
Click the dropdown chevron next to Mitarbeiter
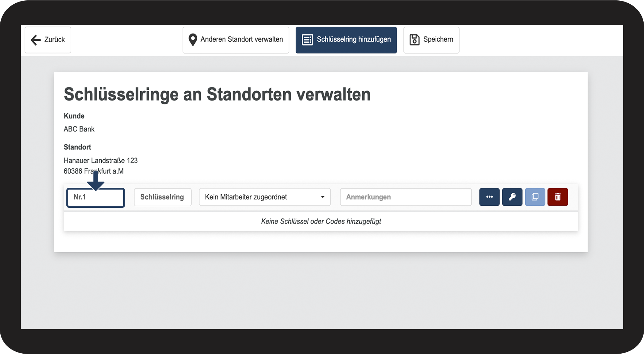pyautogui.click(x=322, y=197)
